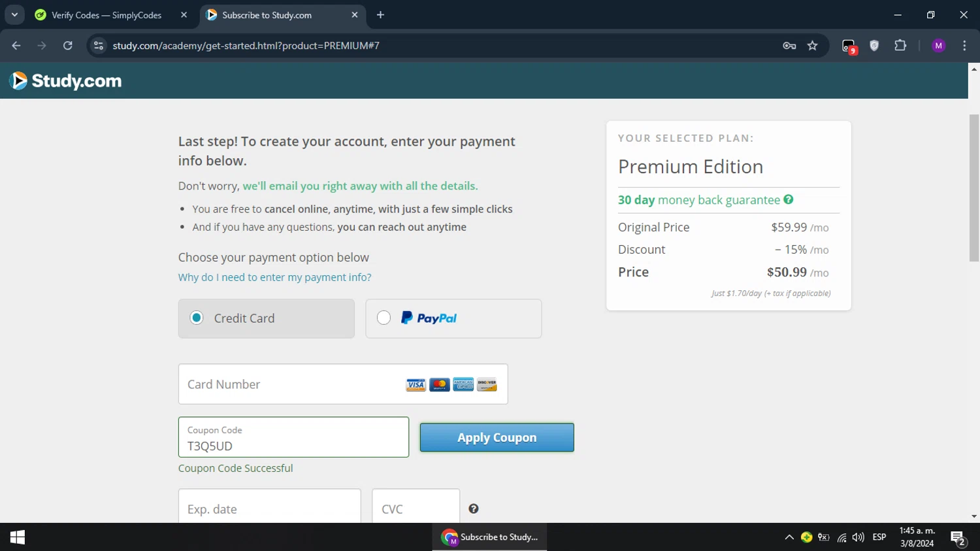Click the '30 day money back guarantee' text
980x551 pixels.
click(699, 199)
